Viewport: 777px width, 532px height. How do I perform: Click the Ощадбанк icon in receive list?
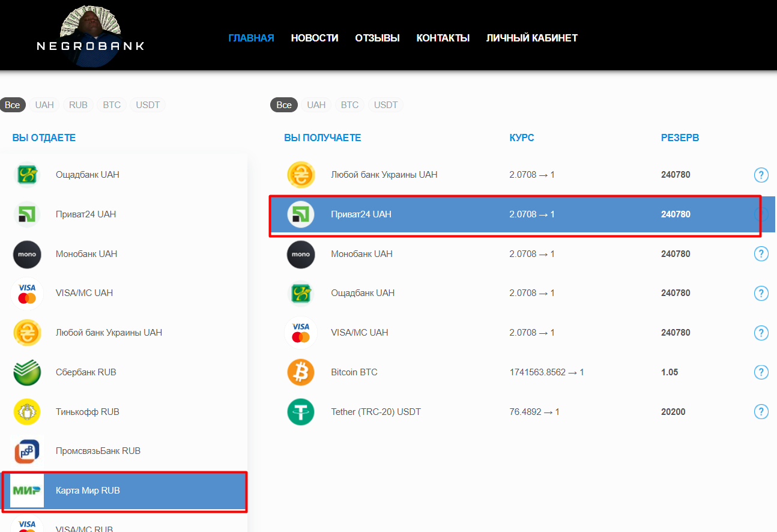[x=301, y=293]
